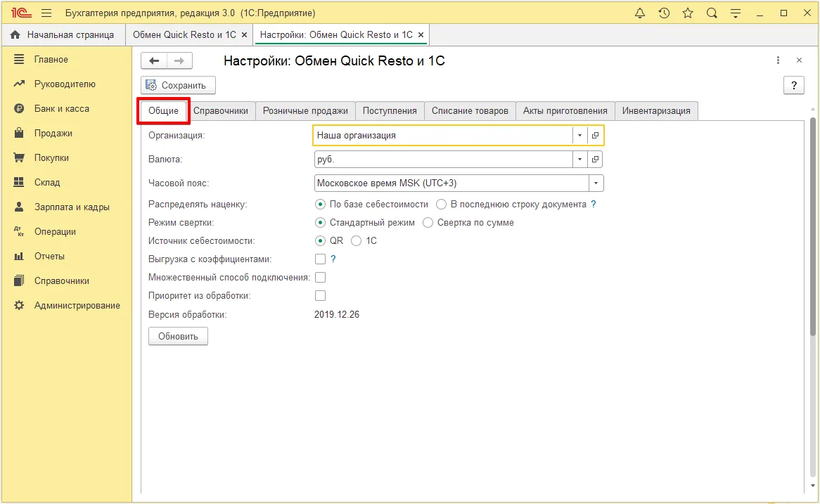Switch to the Акты приготовления tab
820x504 pixels.
(565, 111)
